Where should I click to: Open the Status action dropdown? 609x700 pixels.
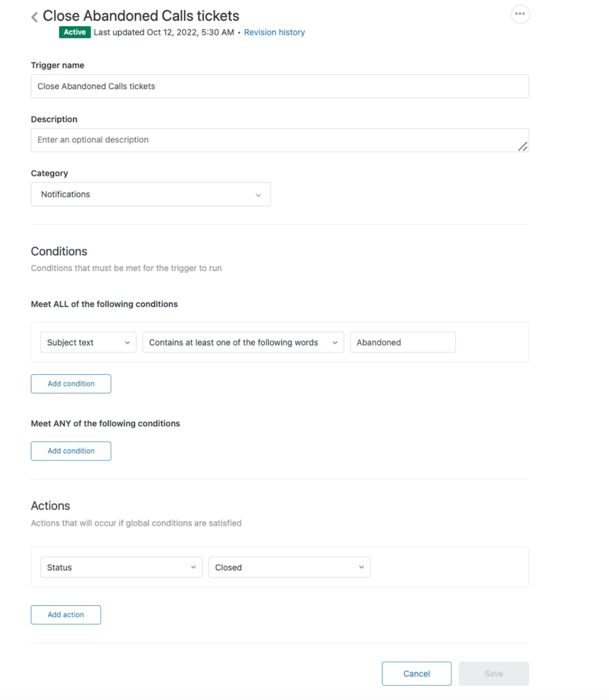tap(121, 567)
